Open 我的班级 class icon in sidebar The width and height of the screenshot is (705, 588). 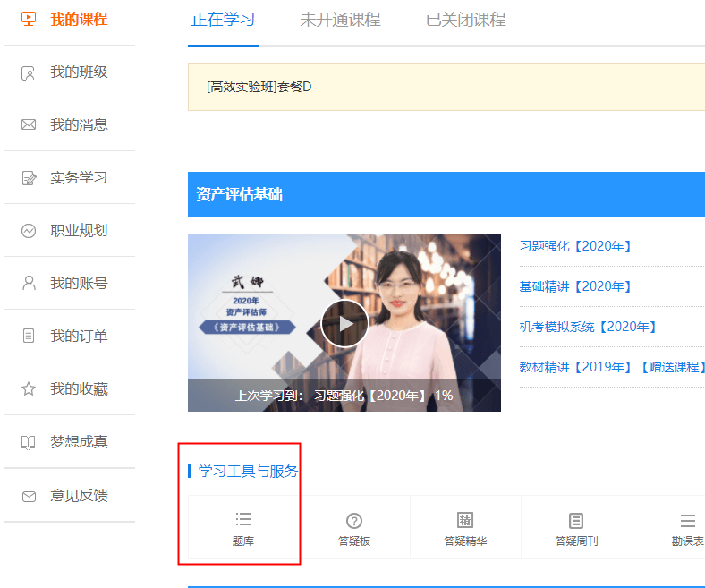pos(29,72)
